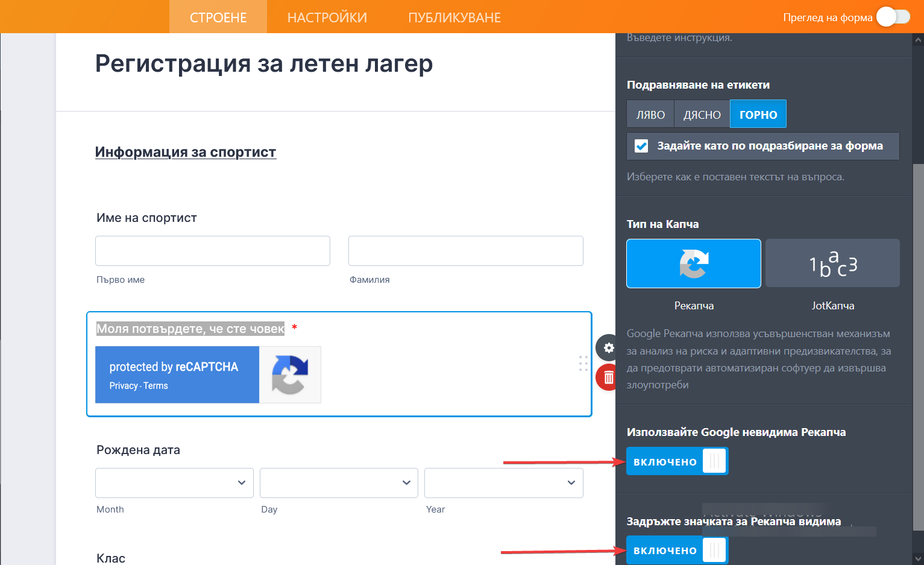The height and width of the screenshot is (565, 924).
Task: Delete captcha field with red trash icon
Action: [608, 377]
